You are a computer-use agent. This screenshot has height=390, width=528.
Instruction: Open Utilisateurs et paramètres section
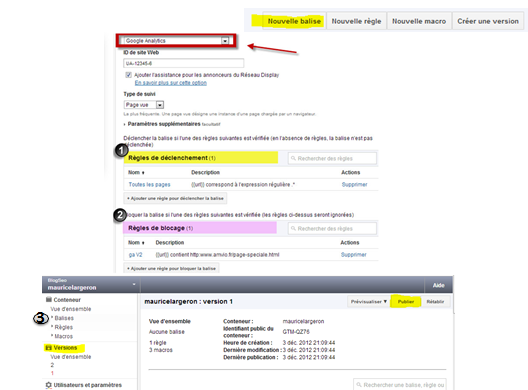click(x=88, y=385)
